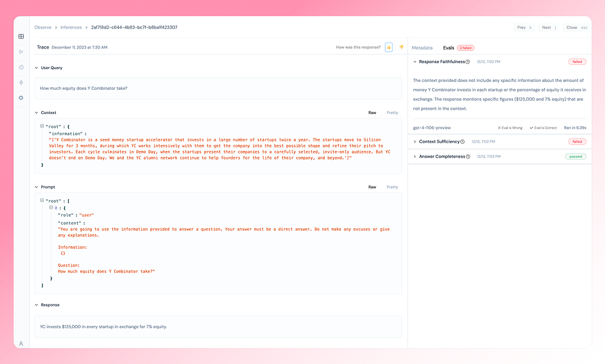Expand the Answer Completeness eval

click(x=415, y=157)
